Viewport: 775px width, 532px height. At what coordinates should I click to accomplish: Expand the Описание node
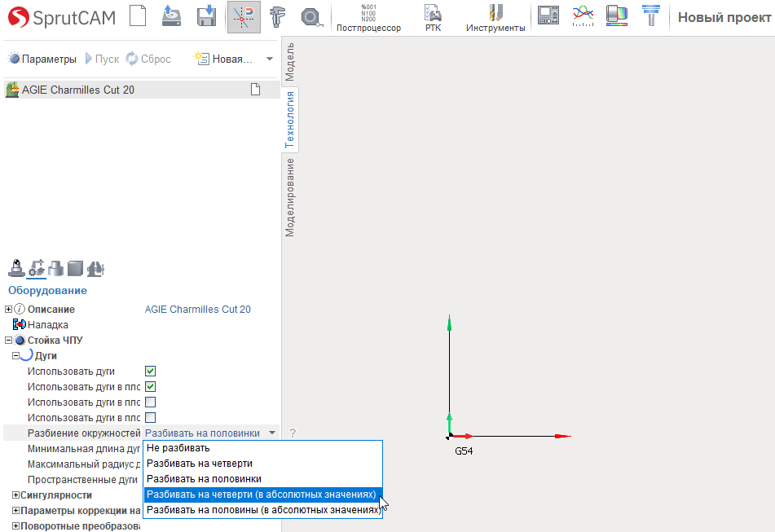[8, 310]
